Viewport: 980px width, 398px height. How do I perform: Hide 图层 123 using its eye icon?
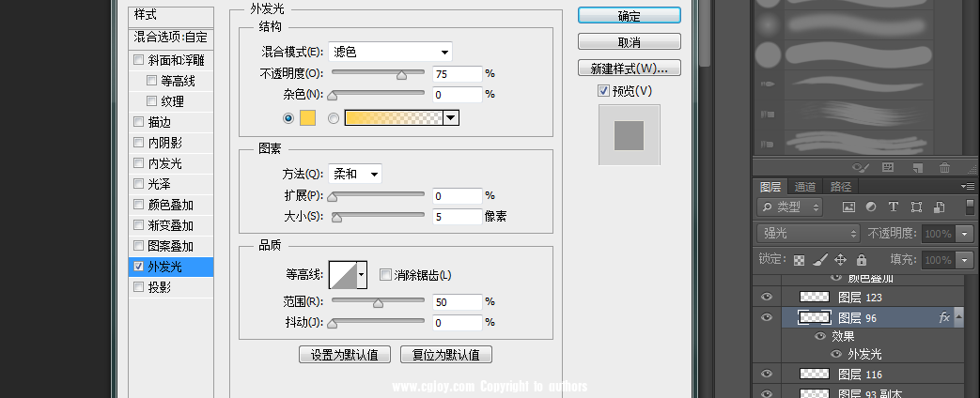(x=767, y=298)
